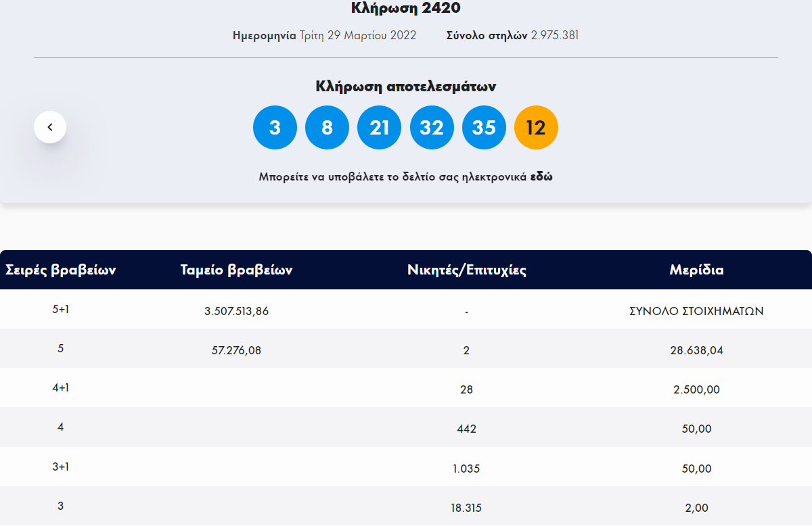This screenshot has width=812, height=526.
Task: Click share '50,00' in the 4 row
Action: pos(697,429)
